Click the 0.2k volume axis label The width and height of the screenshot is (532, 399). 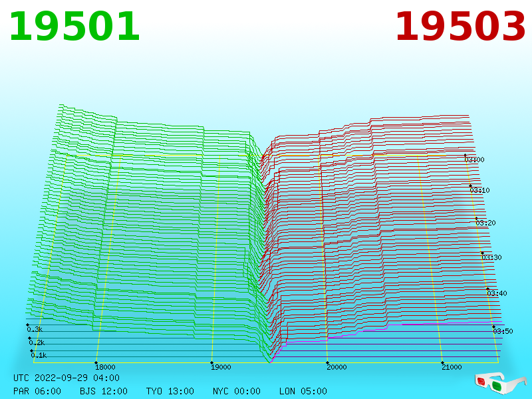[37, 342]
